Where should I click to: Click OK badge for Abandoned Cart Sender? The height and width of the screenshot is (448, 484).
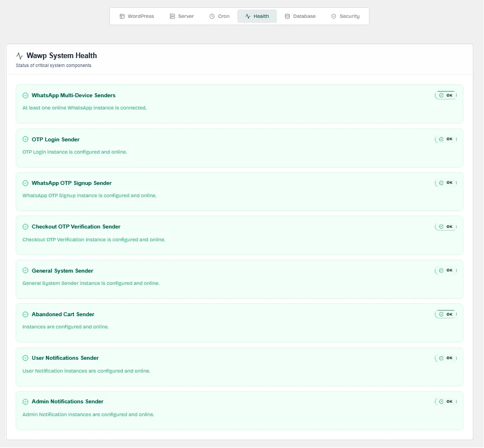coord(445,314)
